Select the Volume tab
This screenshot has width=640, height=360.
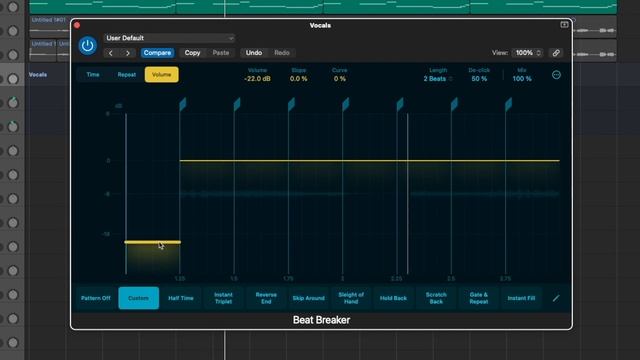(162, 75)
